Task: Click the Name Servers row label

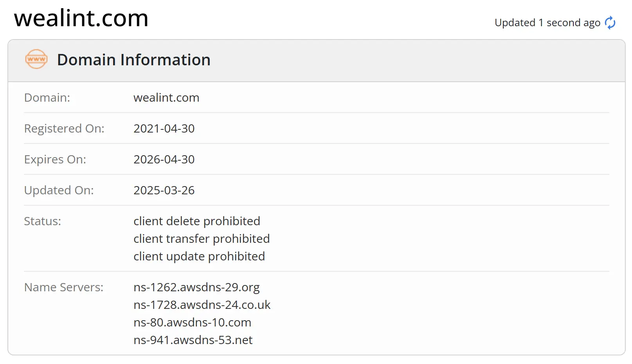Action: click(x=63, y=287)
